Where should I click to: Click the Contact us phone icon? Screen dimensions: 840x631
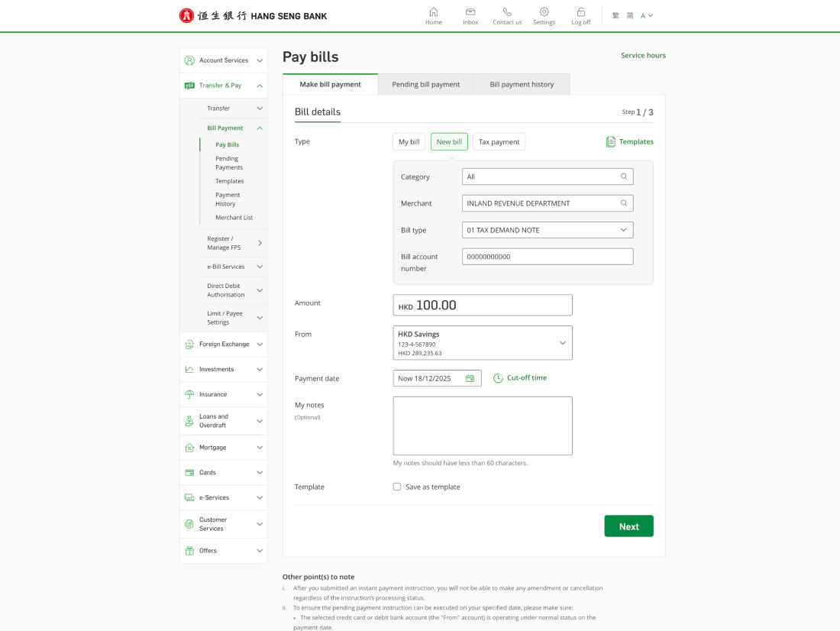click(507, 12)
